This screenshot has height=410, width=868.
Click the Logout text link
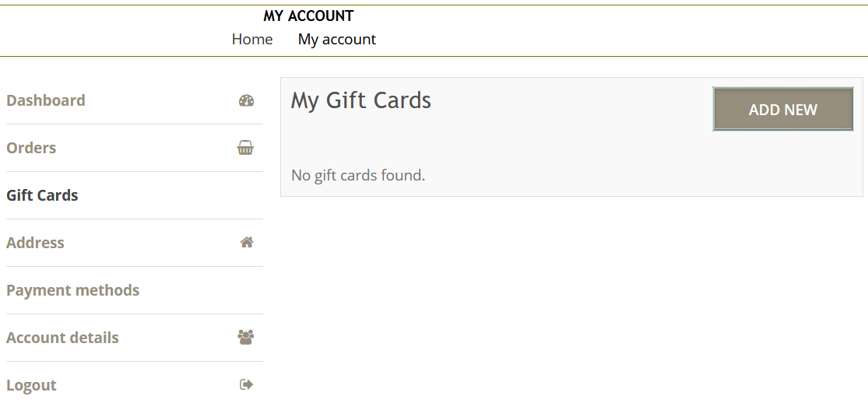coord(31,385)
